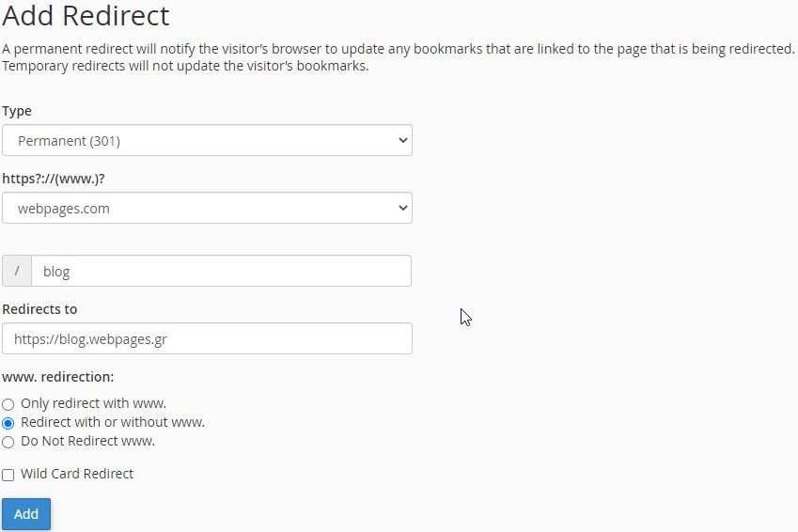Focus the path field containing "blog"
The height and width of the screenshot is (532, 798).
221,272
